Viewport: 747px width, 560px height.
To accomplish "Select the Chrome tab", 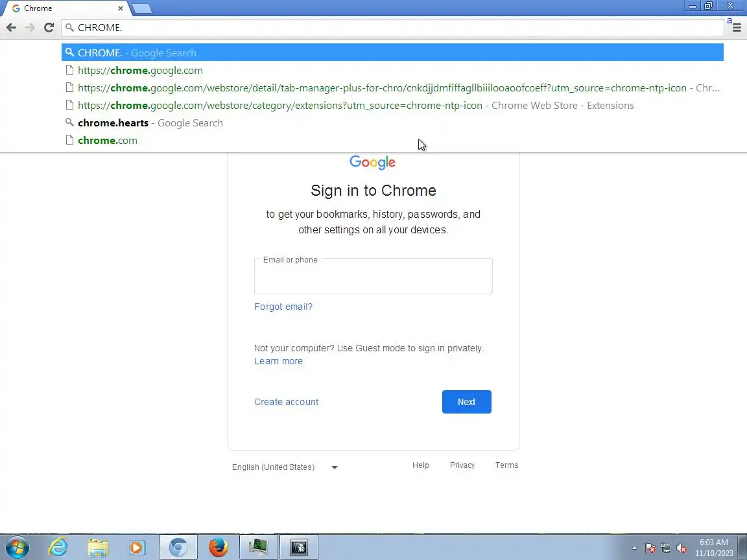I will click(67, 8).
